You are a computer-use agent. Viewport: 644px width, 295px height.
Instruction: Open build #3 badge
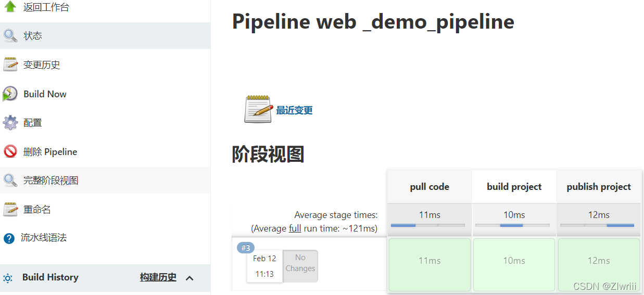pyautogui.click(x=246, y=248)
